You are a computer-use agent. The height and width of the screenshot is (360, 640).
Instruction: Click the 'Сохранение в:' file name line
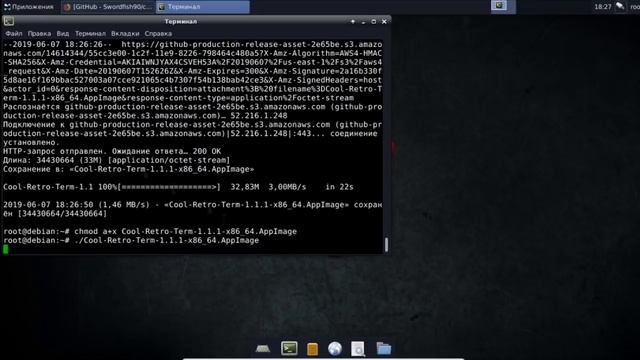click(x=129, y=169)
